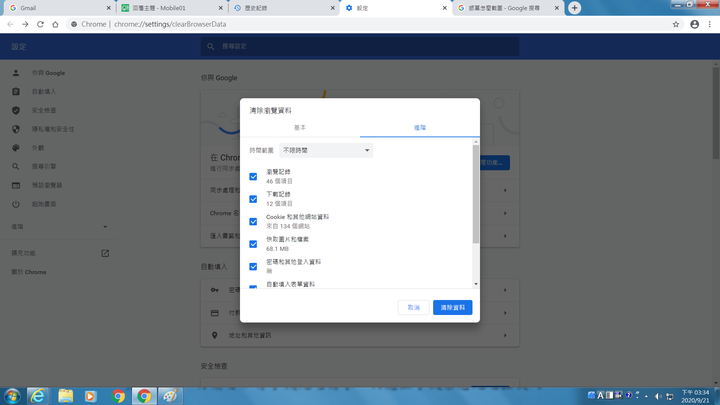
Task: Open the 時間範圍 dropdown showing 不限時間
Action: click(326, 151)
